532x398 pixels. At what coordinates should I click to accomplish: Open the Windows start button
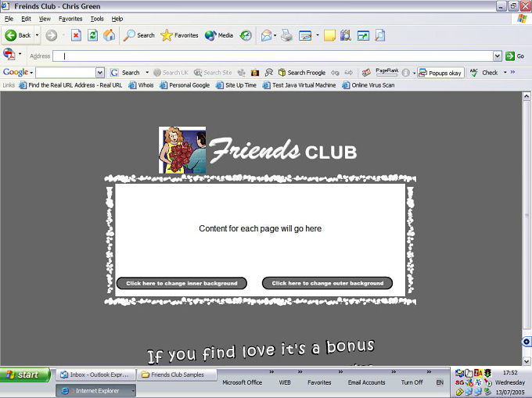[x=25, y=375]
